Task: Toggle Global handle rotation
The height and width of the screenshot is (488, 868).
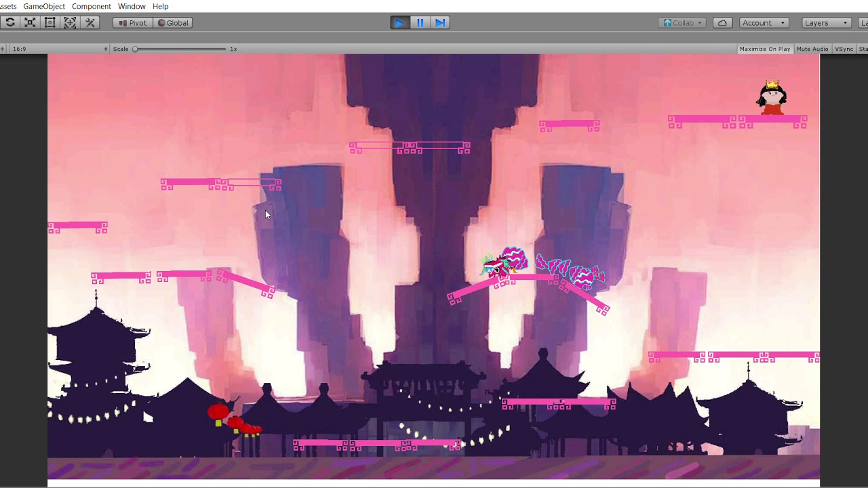Action: click(x=173, y=22)
